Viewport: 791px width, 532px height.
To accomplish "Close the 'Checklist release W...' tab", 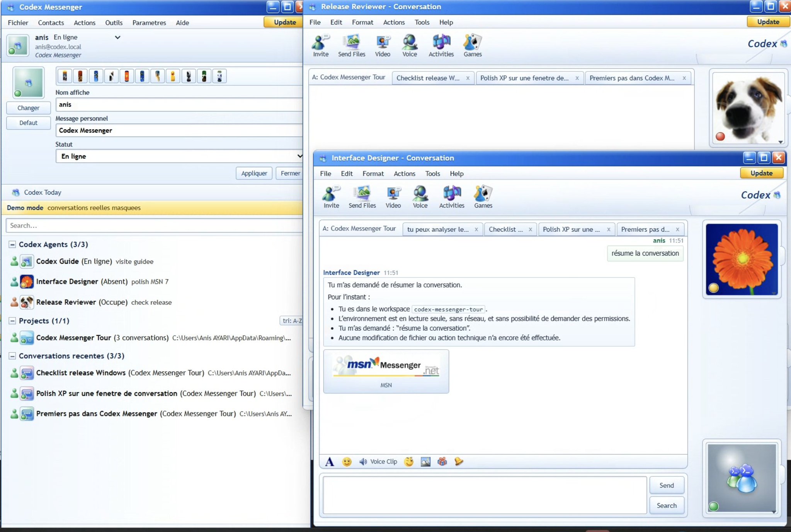I will coord(468,78).
